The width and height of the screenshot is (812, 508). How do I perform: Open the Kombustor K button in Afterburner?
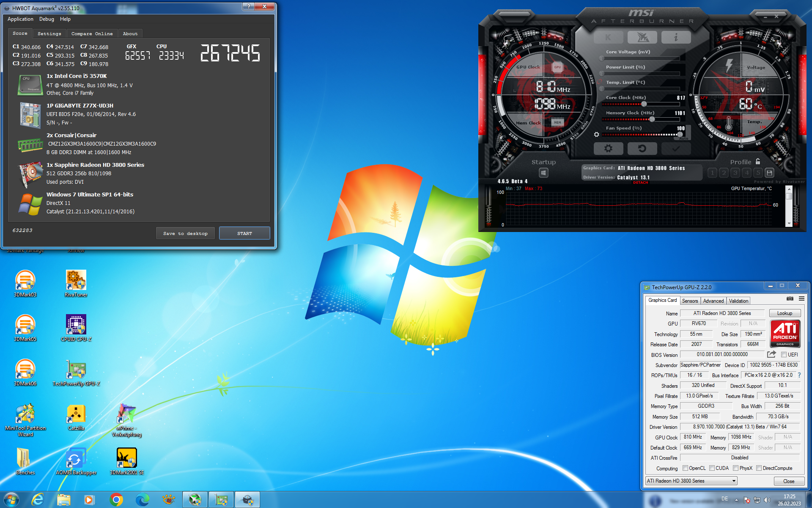(x=608, y=37)
